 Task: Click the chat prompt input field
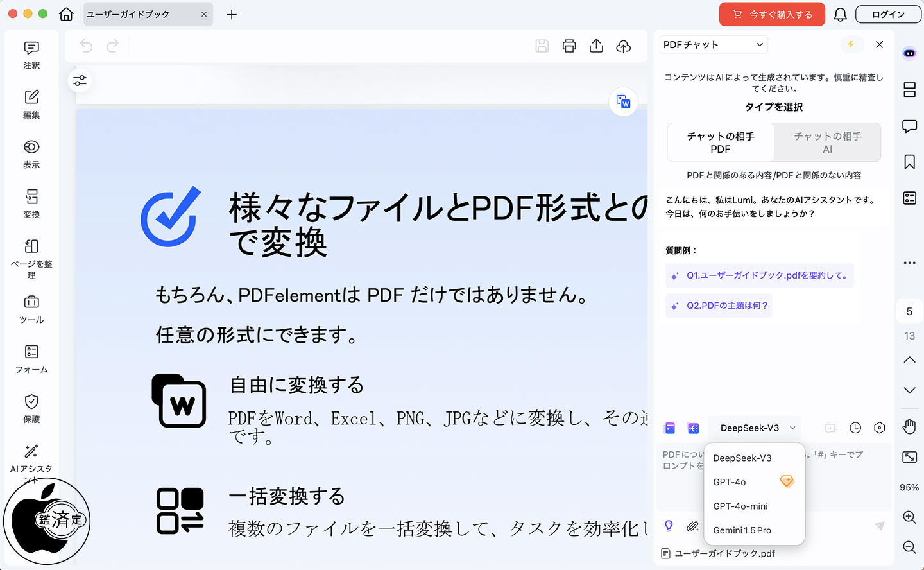(x=774, y=478)
